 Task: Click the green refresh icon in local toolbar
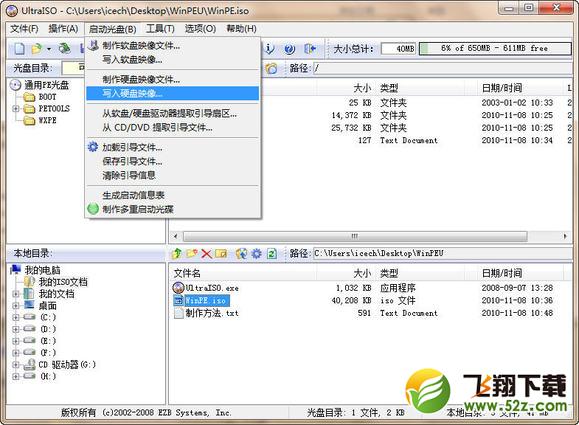[x=272, y=254]
